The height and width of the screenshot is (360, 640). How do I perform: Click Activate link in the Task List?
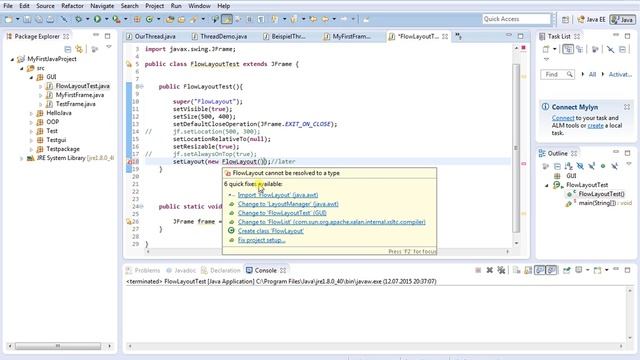click(620, 74)
